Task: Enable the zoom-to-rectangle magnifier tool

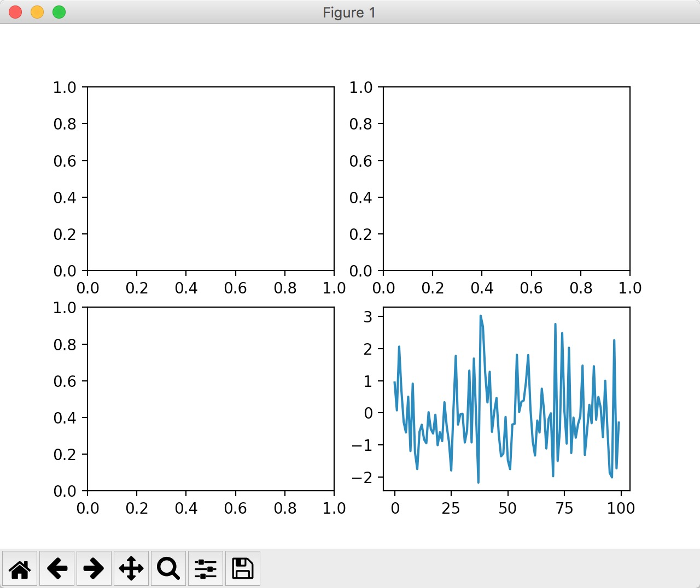Action: point(168,568)
